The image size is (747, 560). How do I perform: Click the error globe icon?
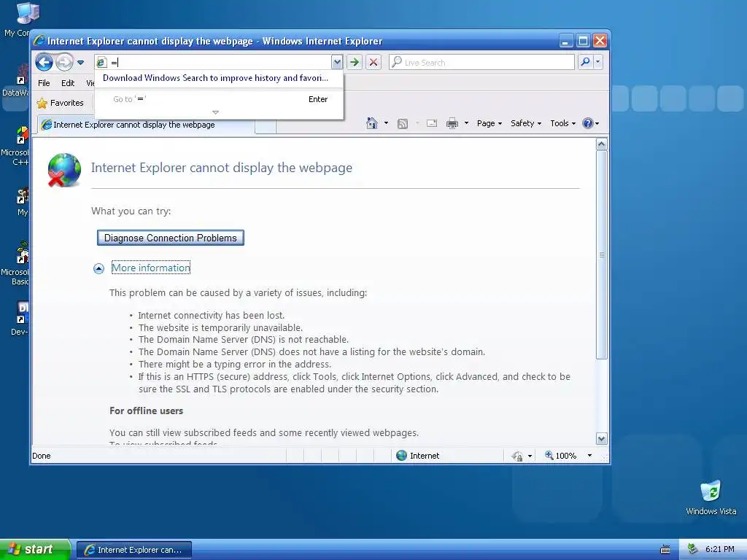pos(64,170)
